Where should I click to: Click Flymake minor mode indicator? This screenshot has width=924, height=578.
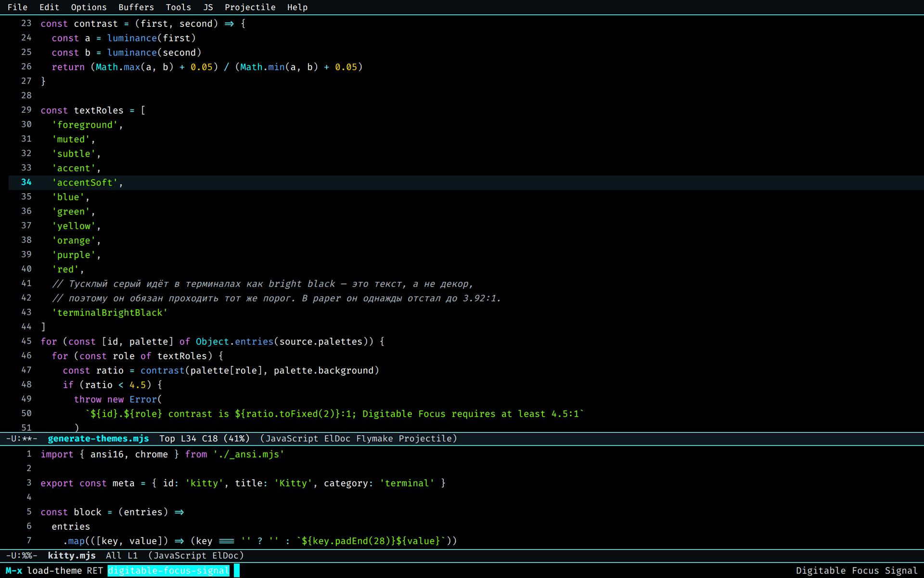(374, 438)
